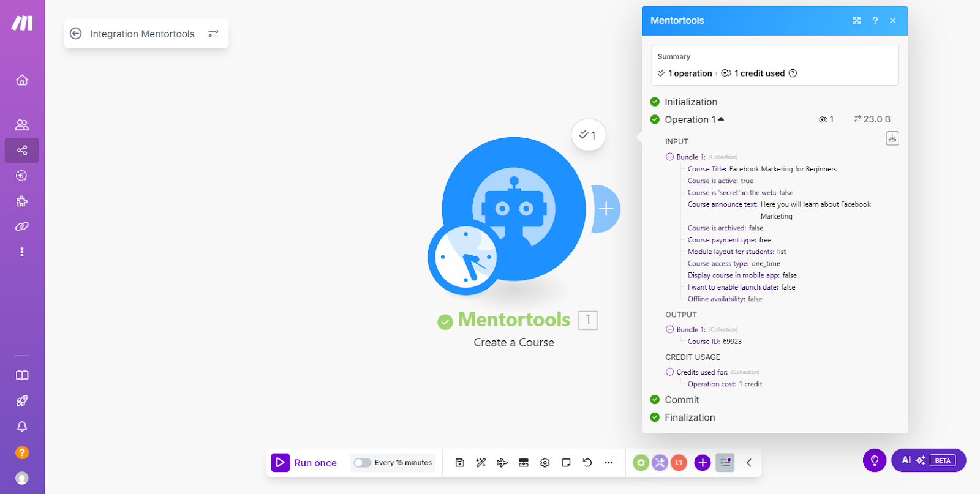Click the magic wand auto-align icon
The image size is (980, 494).
tap(481, 463)
